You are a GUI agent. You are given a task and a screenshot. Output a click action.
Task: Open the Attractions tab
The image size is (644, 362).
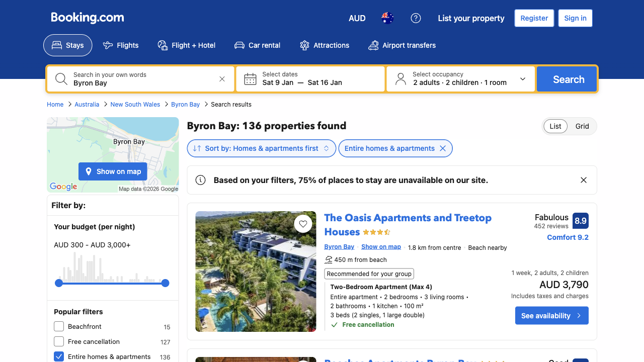325,45
